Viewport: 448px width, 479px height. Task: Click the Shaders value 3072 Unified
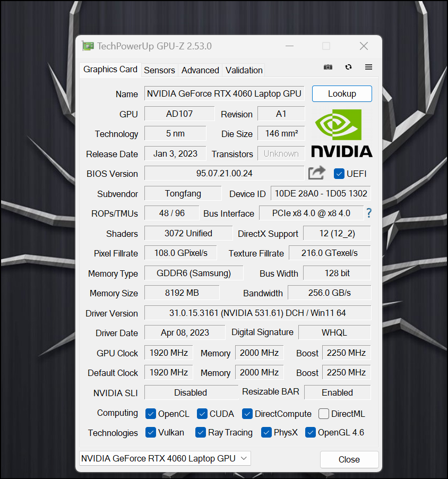[188, 233]
